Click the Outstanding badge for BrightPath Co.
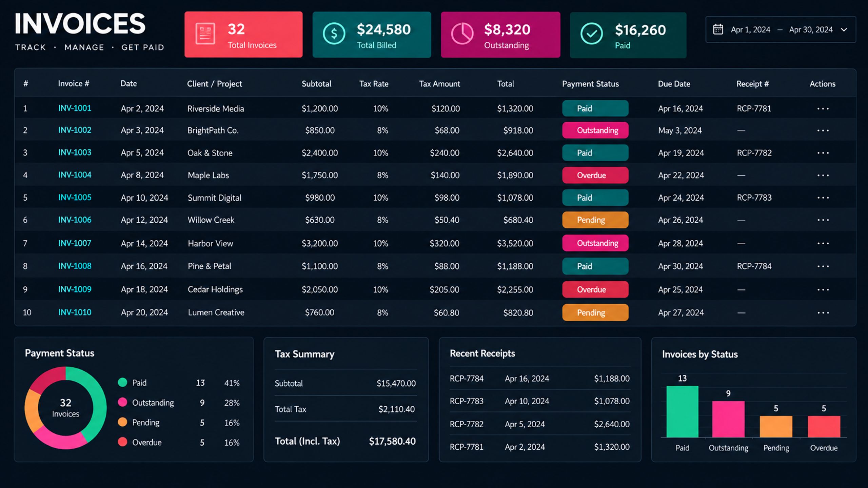Screen dimensions: 868x488 coord(595,130)
